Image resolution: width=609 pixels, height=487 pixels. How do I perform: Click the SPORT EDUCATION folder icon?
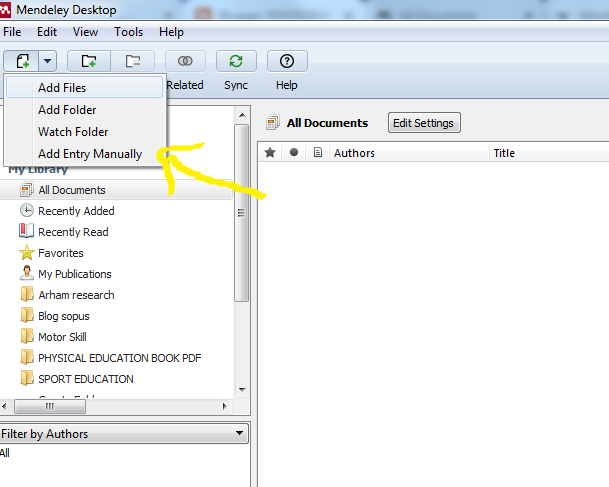click(27, 378)
